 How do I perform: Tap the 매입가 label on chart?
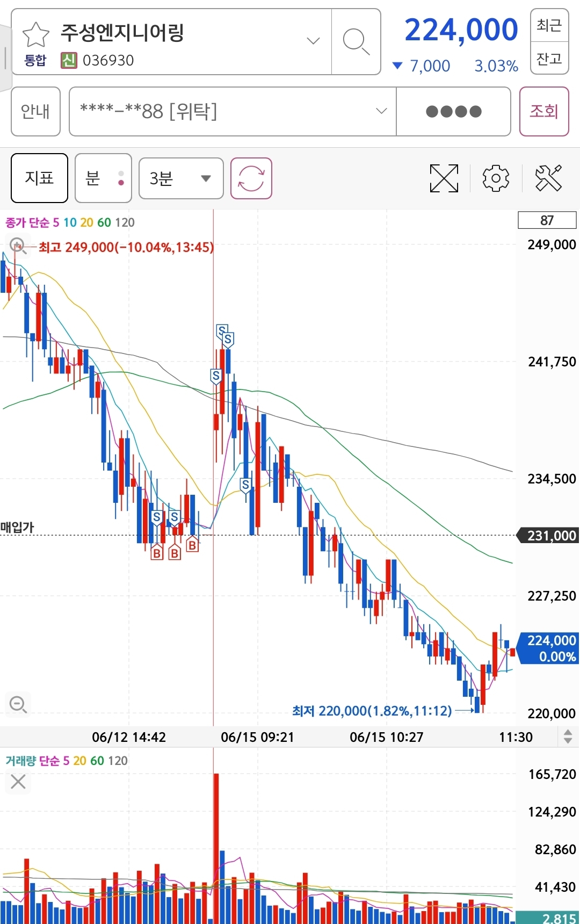pyautogui.click(x=17, y=528)
